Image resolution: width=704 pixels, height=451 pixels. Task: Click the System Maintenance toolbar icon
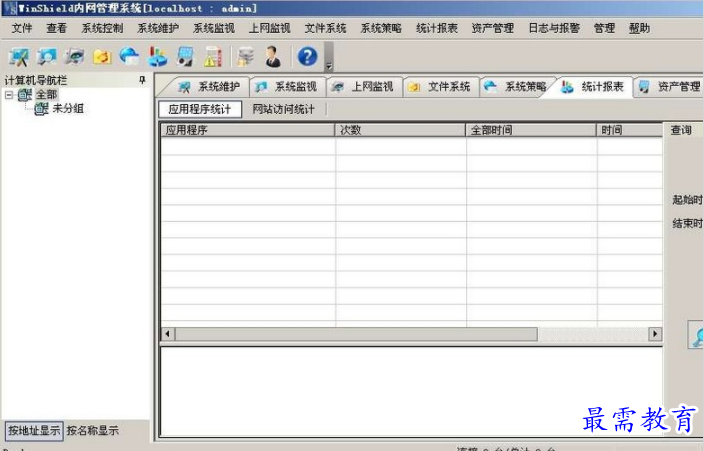tap(18, 57)
